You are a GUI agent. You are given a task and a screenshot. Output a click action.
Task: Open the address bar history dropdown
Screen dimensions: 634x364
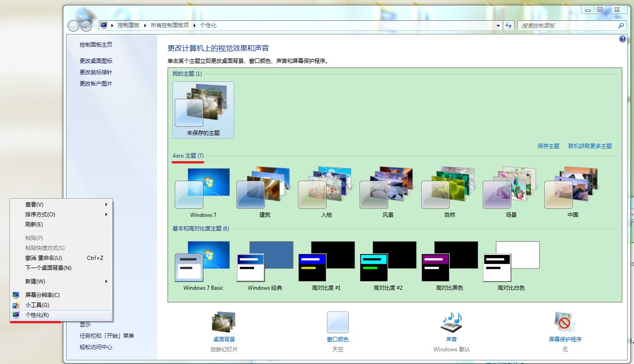coord(499,26)
